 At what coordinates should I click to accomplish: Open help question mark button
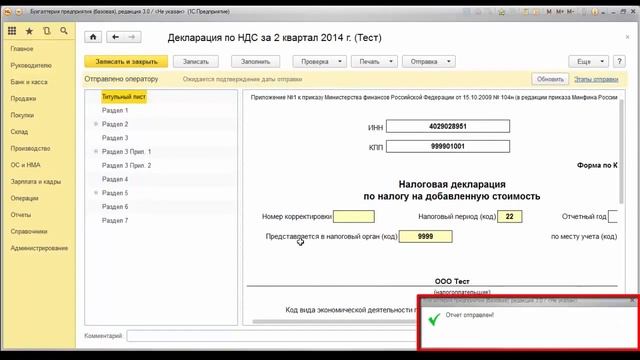pos(619,61)
